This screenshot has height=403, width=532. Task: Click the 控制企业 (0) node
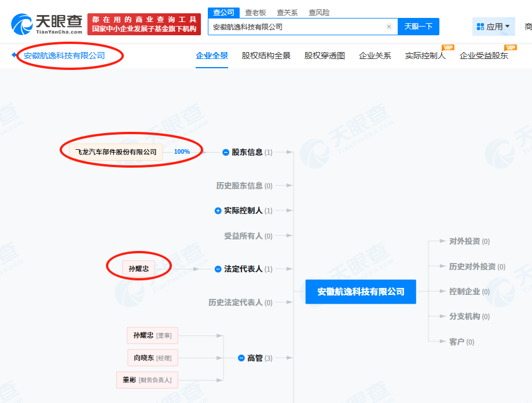pyautogui.click(x=469, y=291)
